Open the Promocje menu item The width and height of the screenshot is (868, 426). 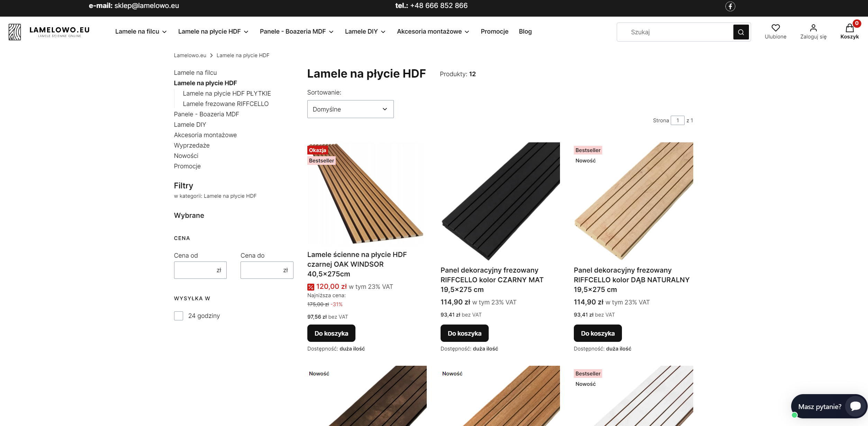click(x=494, y=32)
